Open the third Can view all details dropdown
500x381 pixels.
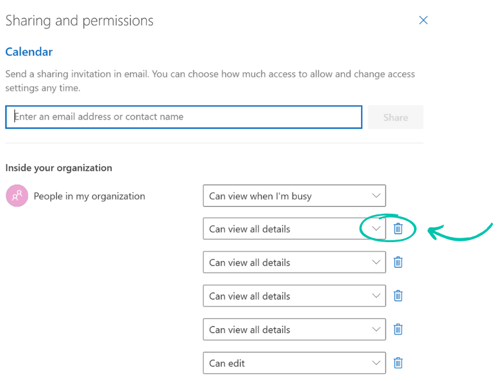coord(294,296)
